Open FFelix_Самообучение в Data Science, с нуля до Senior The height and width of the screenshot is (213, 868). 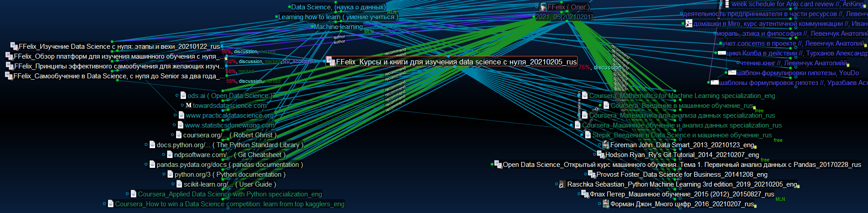coord(115,76)
